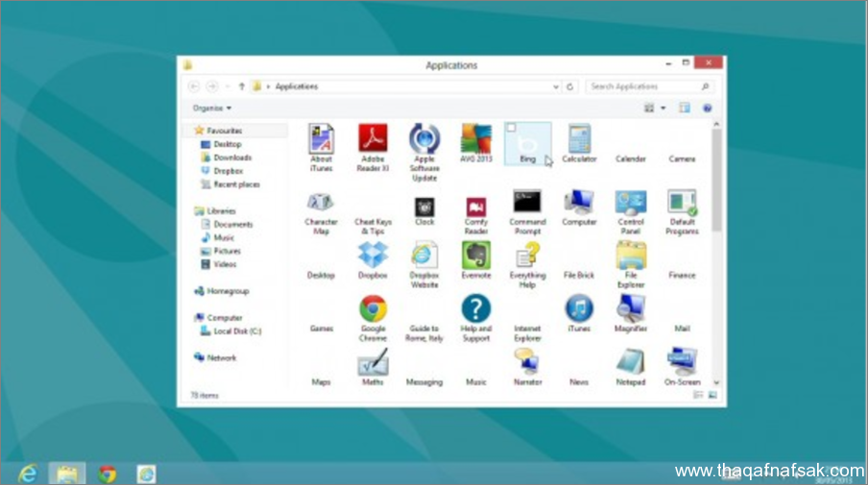Select the Notepad icon
The width and height of the screenshot is (868, 485).
pyautogui.click(x=631, y=362)
